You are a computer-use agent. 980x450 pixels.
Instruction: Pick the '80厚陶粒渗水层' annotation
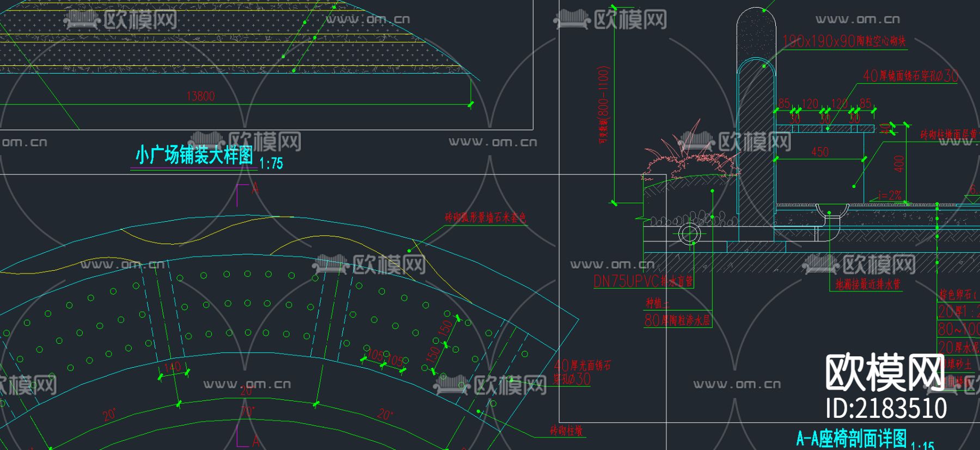click(x=677, y=320)
